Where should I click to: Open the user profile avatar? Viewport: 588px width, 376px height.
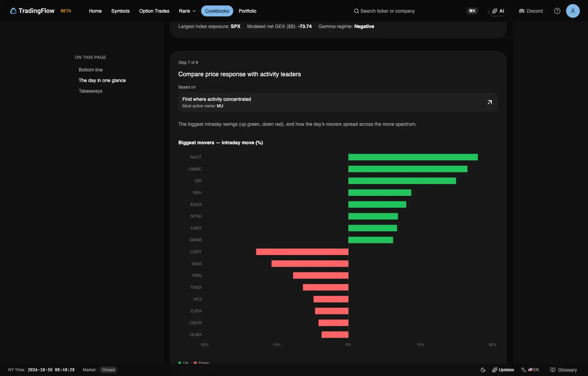click(x=573, y=11)
